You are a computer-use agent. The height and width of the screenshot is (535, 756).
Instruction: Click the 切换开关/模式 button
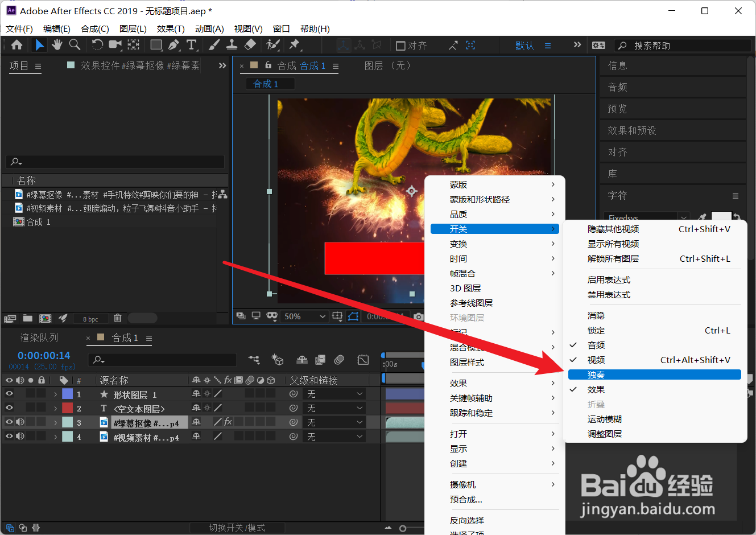click(237, 528)
